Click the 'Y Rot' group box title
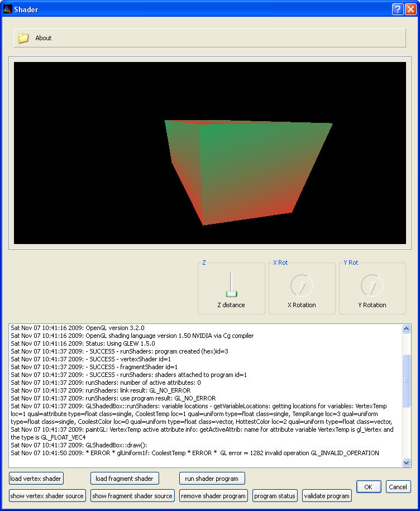Screen dimensions: 420x511 pyautogui.click(x=351, y=262)
